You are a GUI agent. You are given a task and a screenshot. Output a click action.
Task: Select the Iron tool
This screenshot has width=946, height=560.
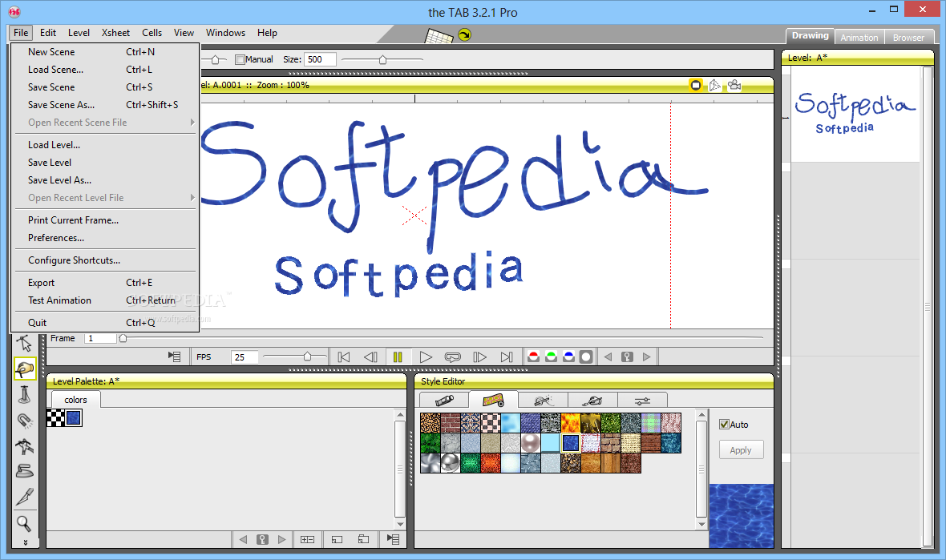pos(24,471)
